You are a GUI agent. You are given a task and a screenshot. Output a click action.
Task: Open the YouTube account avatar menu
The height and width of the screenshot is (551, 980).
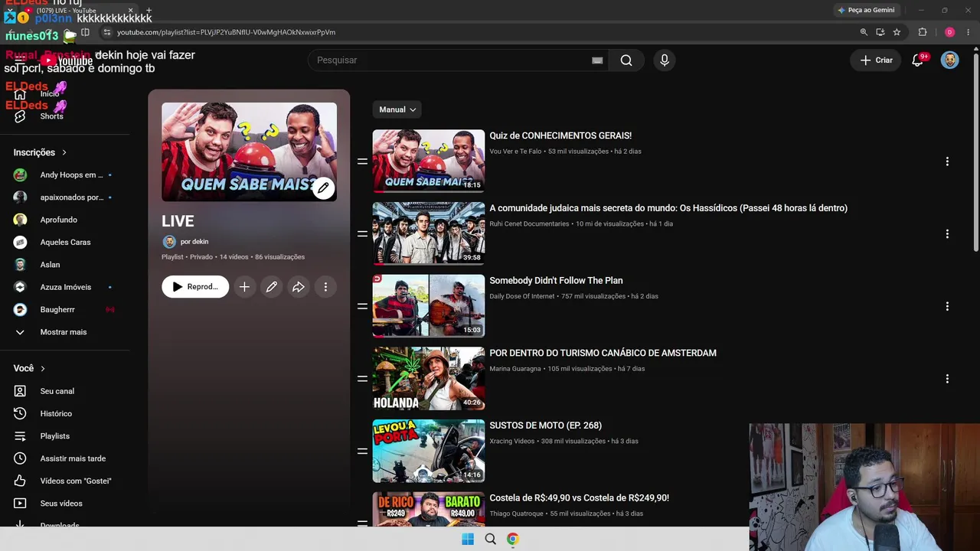point(950,60)
